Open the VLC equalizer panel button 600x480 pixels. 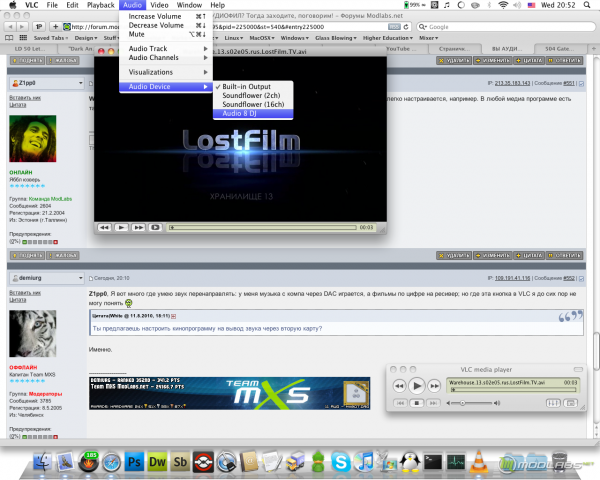coord(553,403)
